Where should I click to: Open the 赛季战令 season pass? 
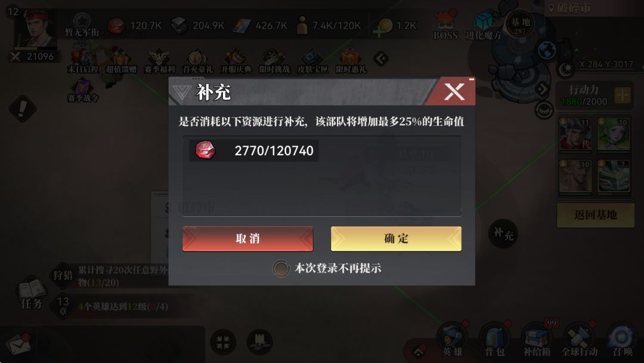click(82, 90)
